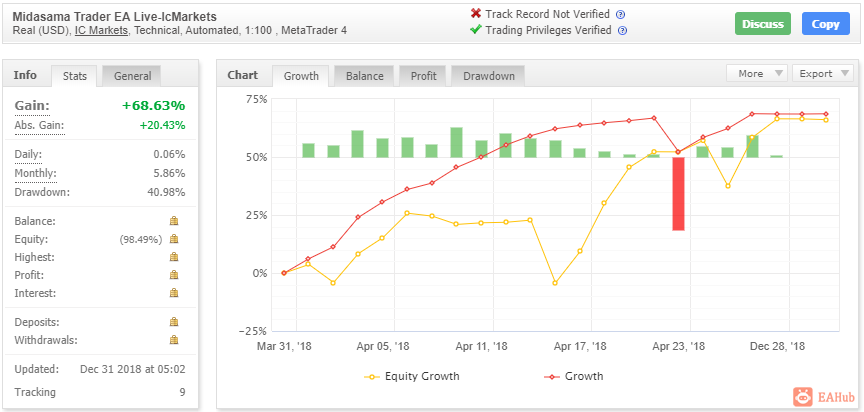Viewport: 864px width, 412px height.
Task: Expand the Export dropdown
Action: [x=822, y=73]
